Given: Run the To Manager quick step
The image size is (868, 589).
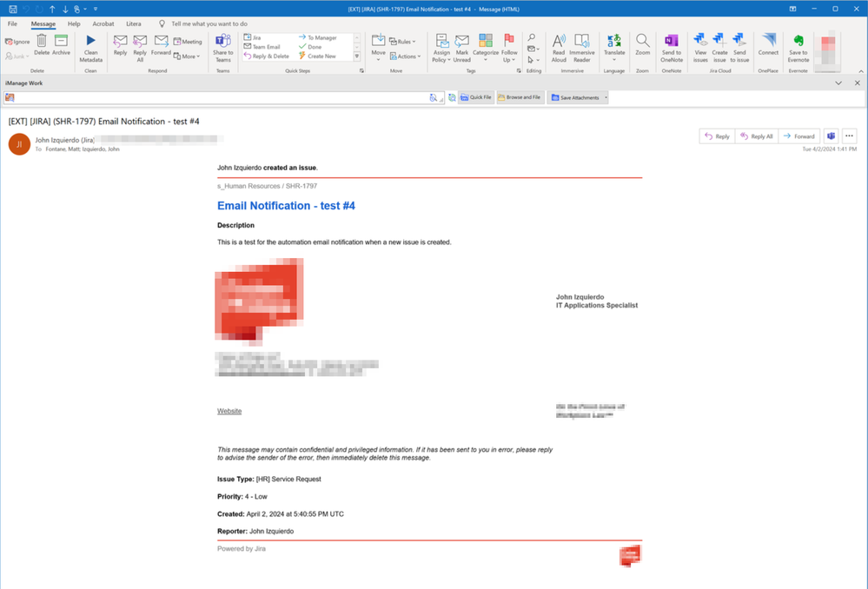Looking at the screenshot, I should pos(318,37).
